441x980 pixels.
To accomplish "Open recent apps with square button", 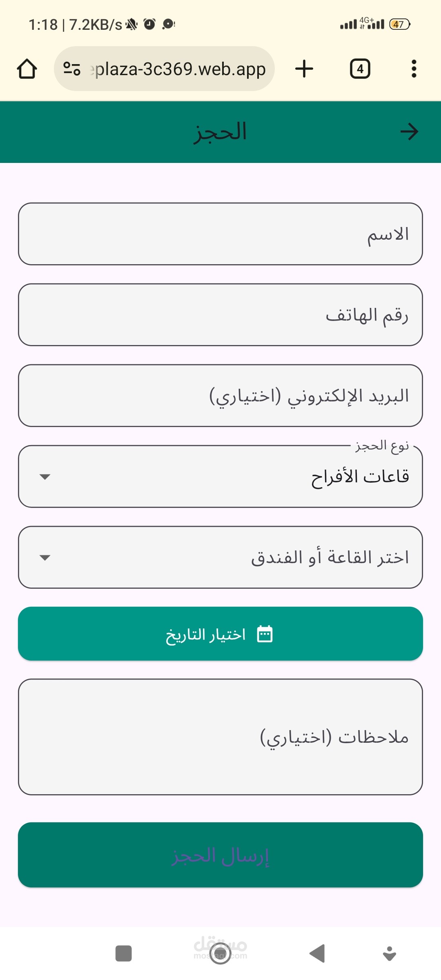I will click(x=124, y=953).
